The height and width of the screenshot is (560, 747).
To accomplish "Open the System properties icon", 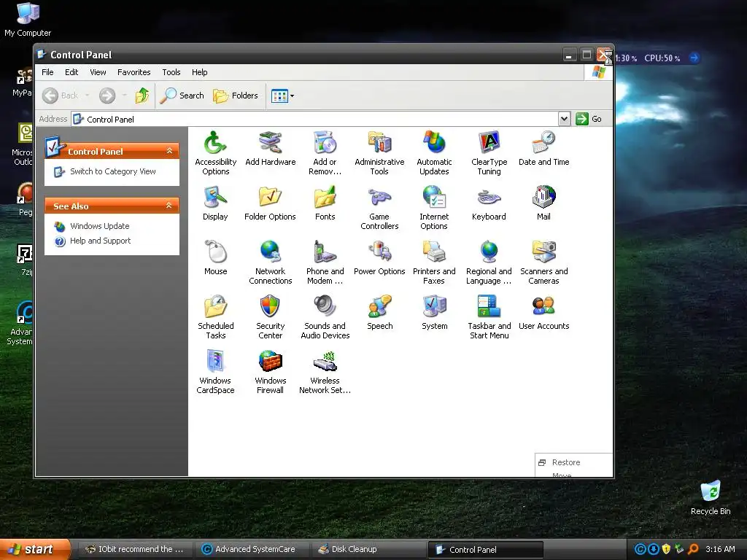I will point(434,312).
